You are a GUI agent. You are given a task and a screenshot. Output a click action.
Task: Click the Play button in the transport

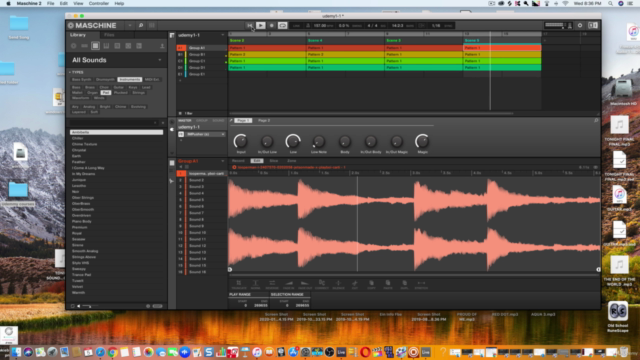click(260, 25)
